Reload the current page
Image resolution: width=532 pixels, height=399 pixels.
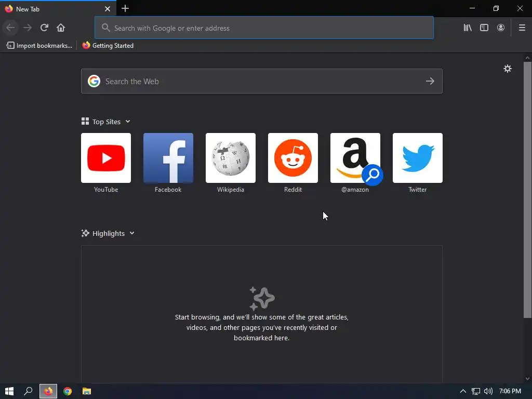pyautogui.click(x=44, y=28)
